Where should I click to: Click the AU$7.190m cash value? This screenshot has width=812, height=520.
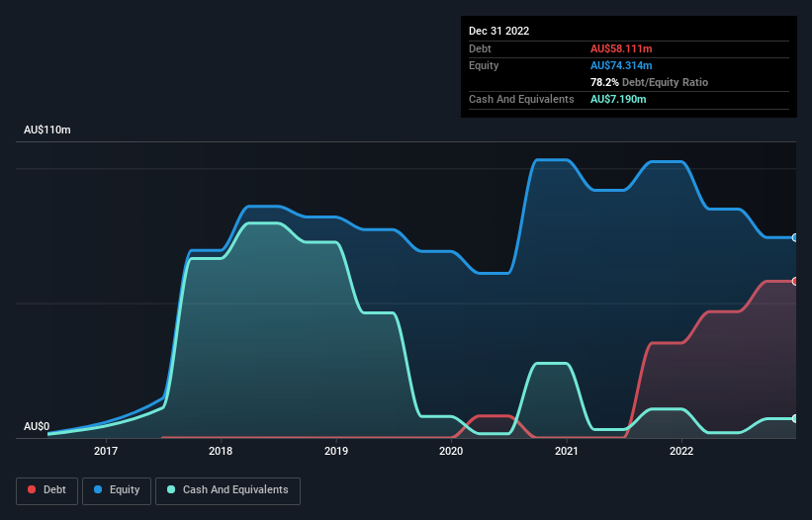tap(618, 99)
